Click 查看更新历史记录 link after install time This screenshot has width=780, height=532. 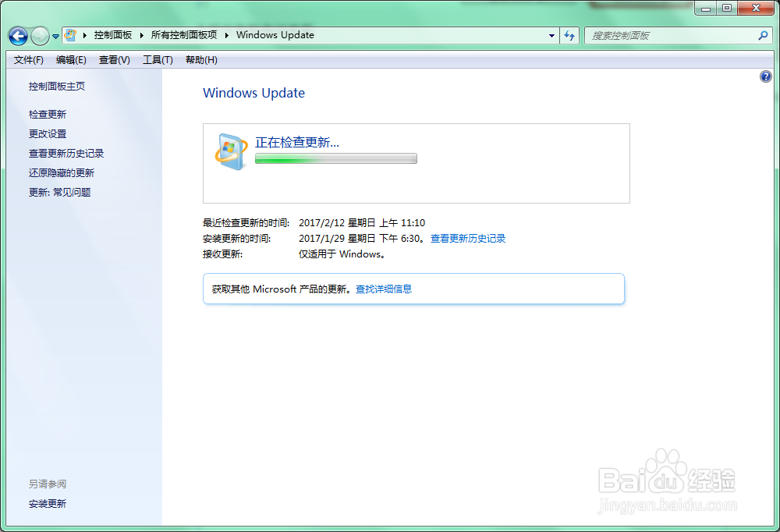pyautogui.click(x=467, y=239)
